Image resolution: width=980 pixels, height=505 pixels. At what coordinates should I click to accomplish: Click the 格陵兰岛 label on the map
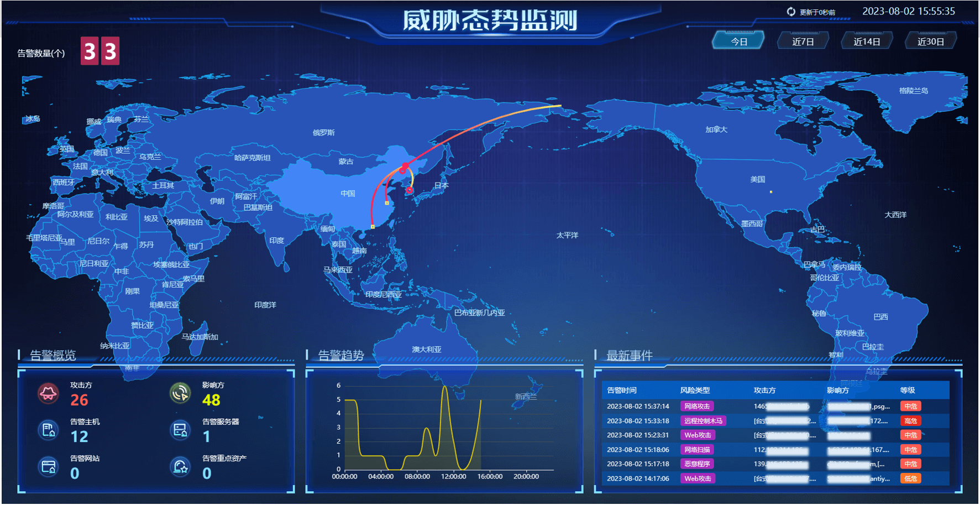point(914,91)
